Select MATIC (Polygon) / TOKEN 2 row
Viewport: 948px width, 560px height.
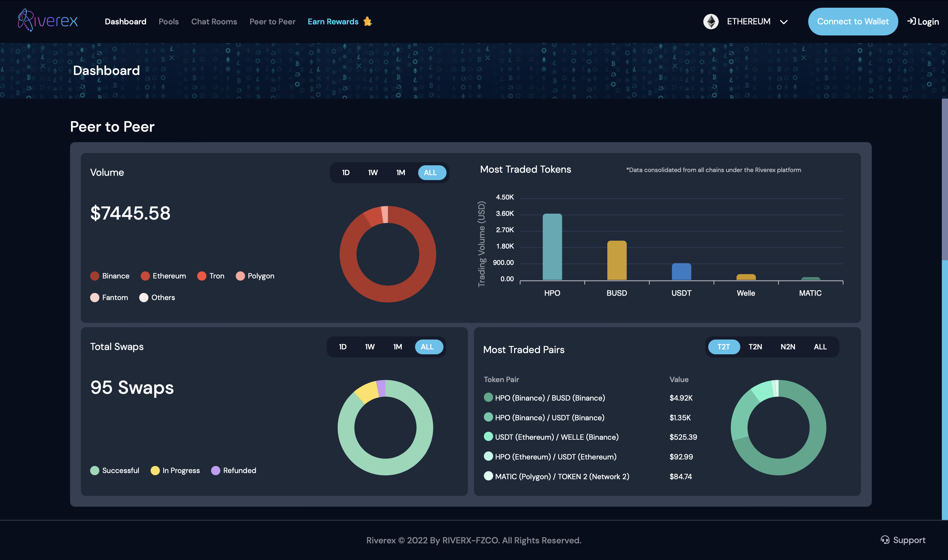pos(590,476)
